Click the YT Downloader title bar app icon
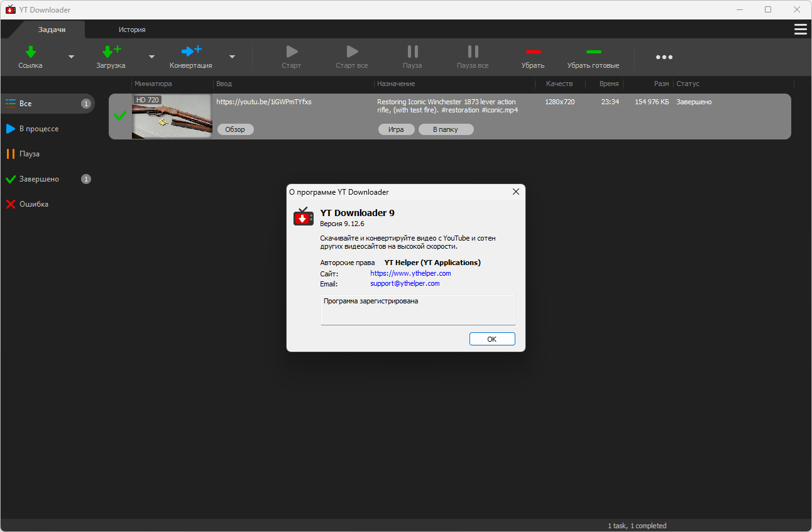Viewport: 812px width, 532px height. coord(10,9)
